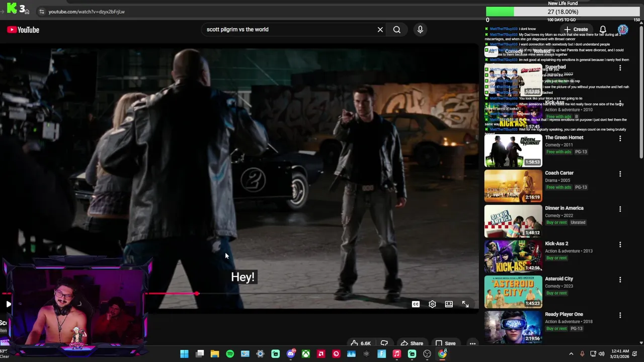Viewport: 644px width, 362px height.
Task: Toggle theater mode on the player
Action: tap(449, 304)
